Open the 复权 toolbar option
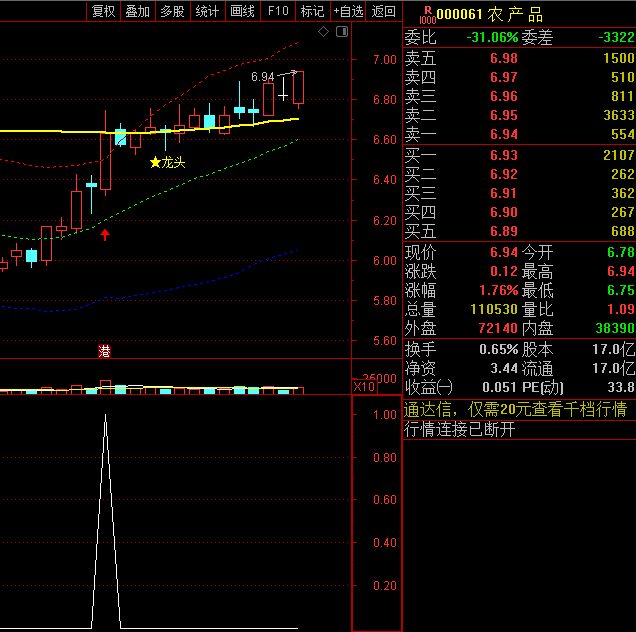This screenshot has width=636, height=632. 103,11
